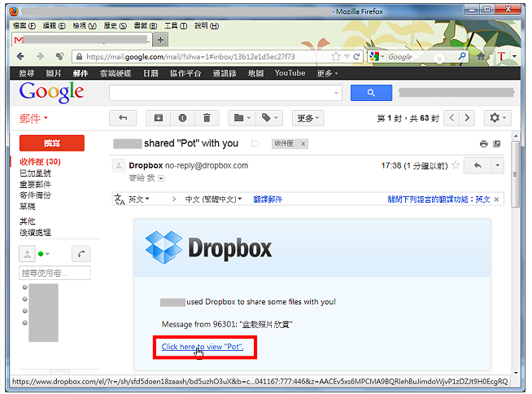532x394 pixels.
Task: Click the 搜尋使用者 chat search field
Action: coord(55,273)
